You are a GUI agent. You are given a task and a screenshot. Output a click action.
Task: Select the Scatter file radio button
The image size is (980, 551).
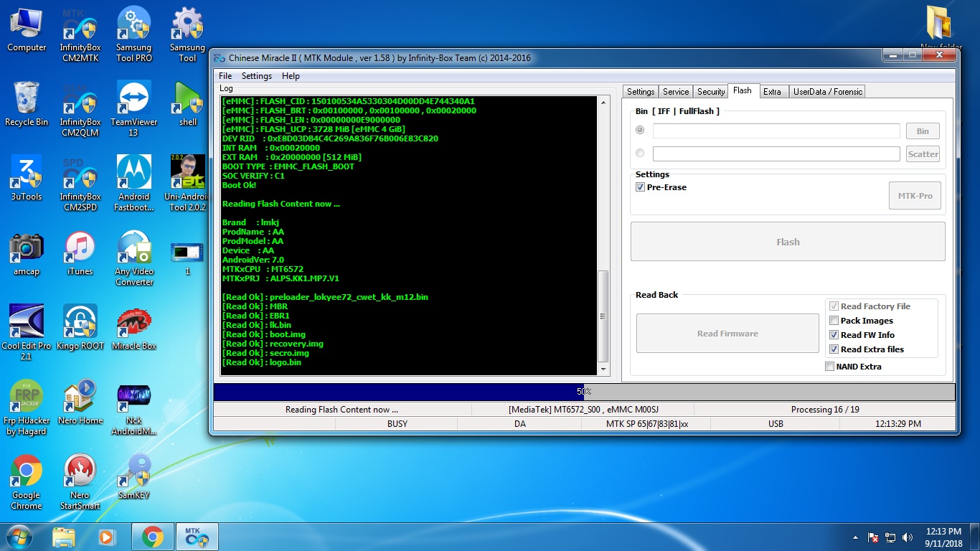(640, 154)
